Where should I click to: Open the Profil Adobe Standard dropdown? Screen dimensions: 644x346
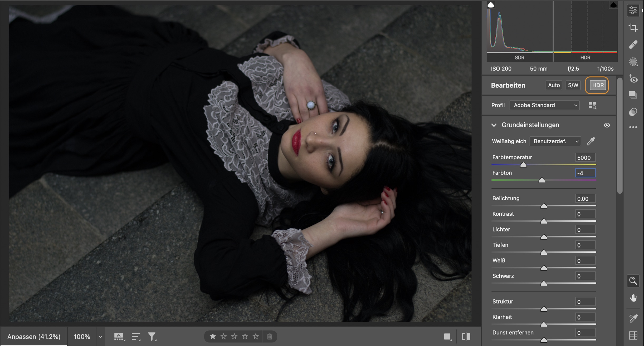pyautogui.click(x=544, y=105)
